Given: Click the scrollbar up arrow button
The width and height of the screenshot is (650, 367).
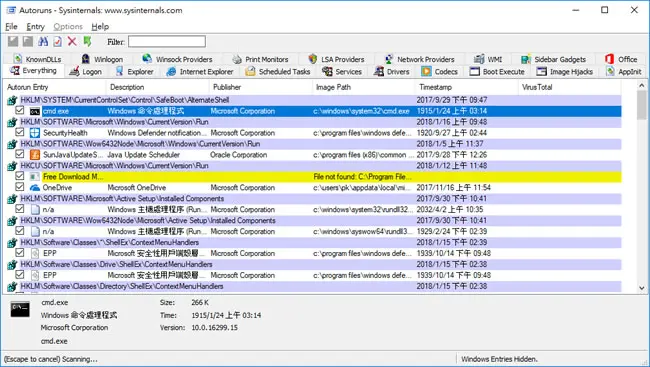Looking at the screenshot, I should point(642,86).
